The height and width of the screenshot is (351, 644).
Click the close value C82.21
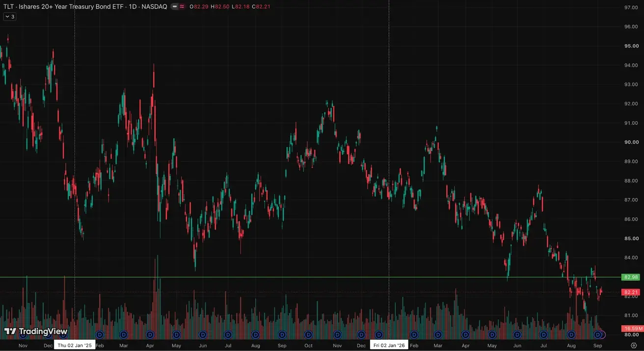[261, 6]
